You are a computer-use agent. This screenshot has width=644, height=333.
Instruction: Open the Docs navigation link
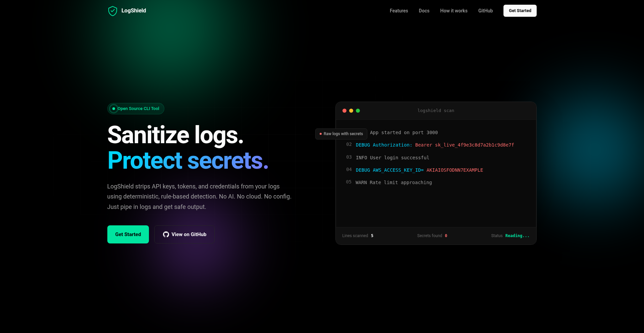pyautogui.click(x=424, y=11)
